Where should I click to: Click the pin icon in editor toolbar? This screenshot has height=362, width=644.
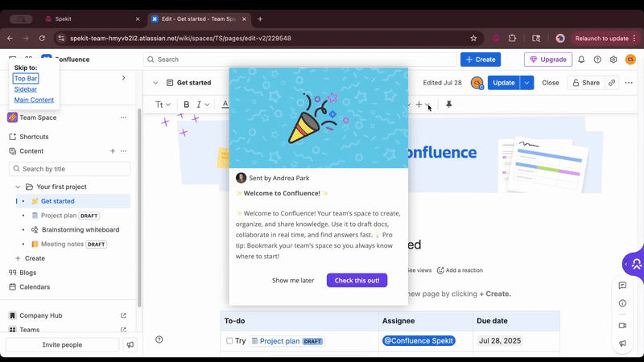pos(449,105)
